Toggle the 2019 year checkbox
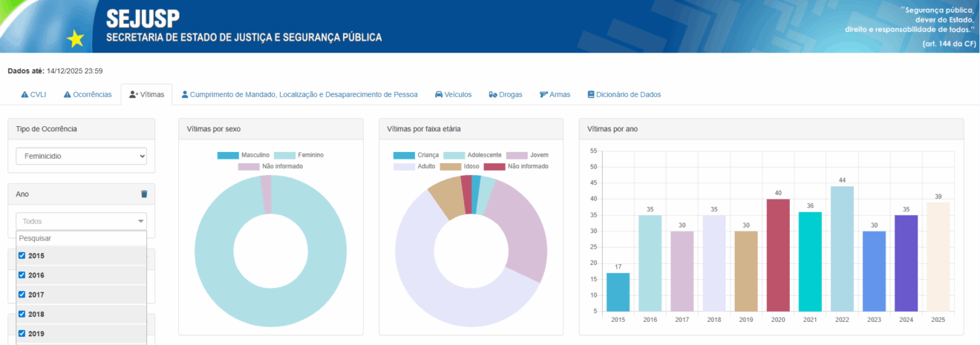This screenshot has width=980, height=345. click(x=22, y=333)
